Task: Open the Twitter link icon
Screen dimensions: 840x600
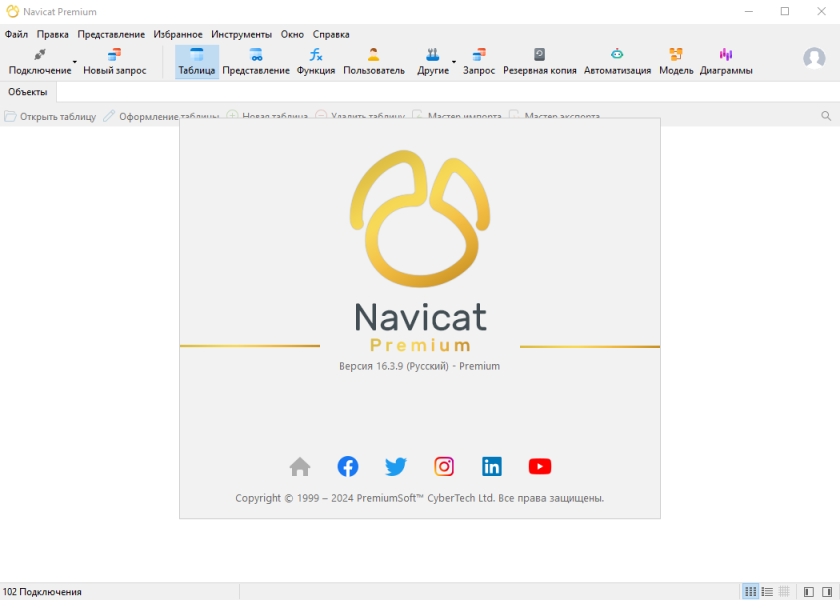Action: (x=396, y=467)
